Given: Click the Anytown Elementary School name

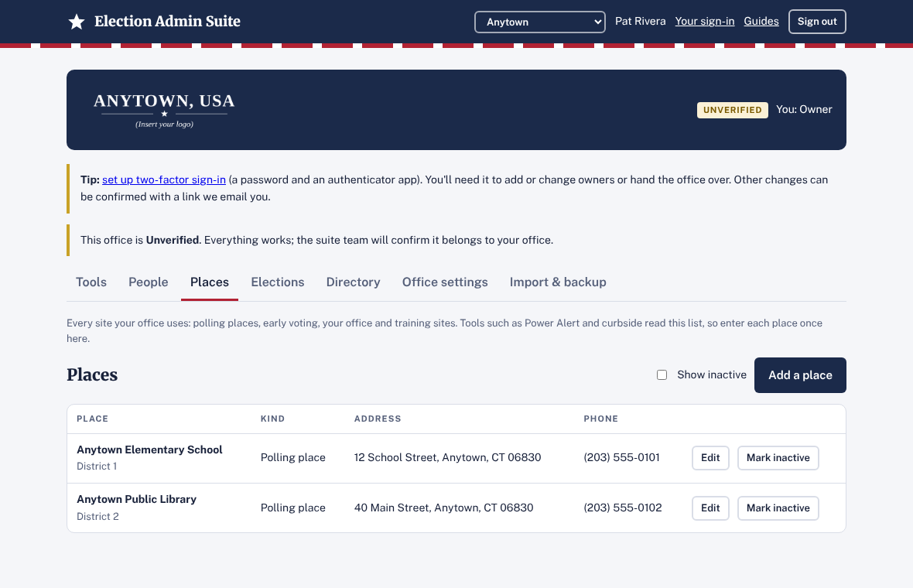Looking at the screenshot, I should click(149, 450).
